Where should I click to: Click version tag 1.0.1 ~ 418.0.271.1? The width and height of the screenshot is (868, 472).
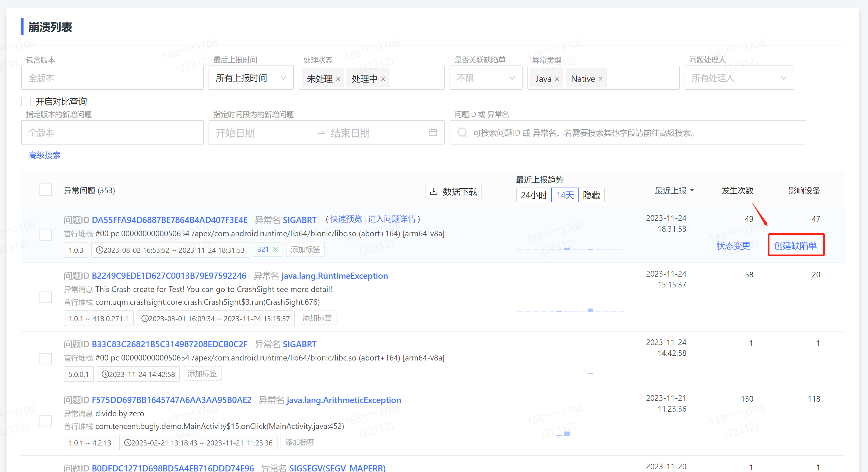[x=98, y=319]
